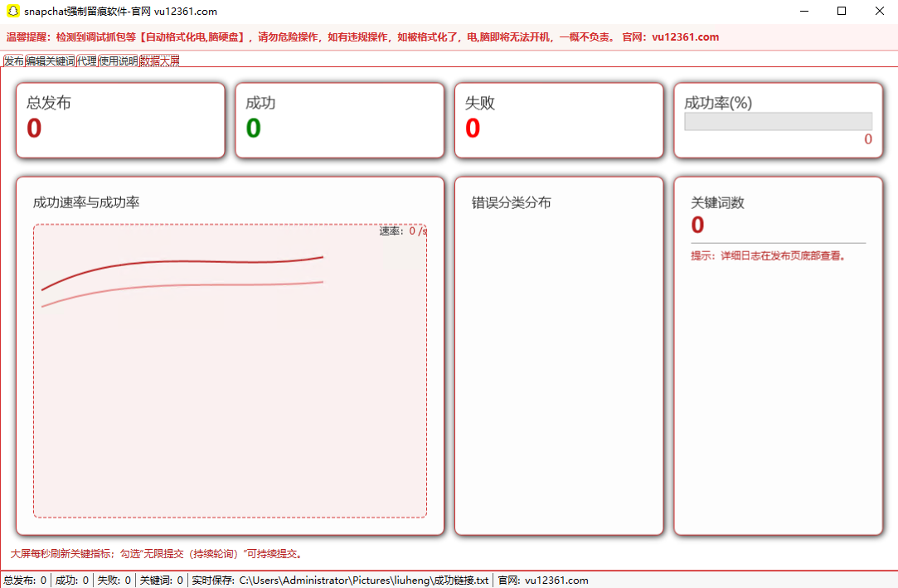Open the 编辑关键词 tab
The height and width of the screenshot is (588, 898).
click(50, 61)
